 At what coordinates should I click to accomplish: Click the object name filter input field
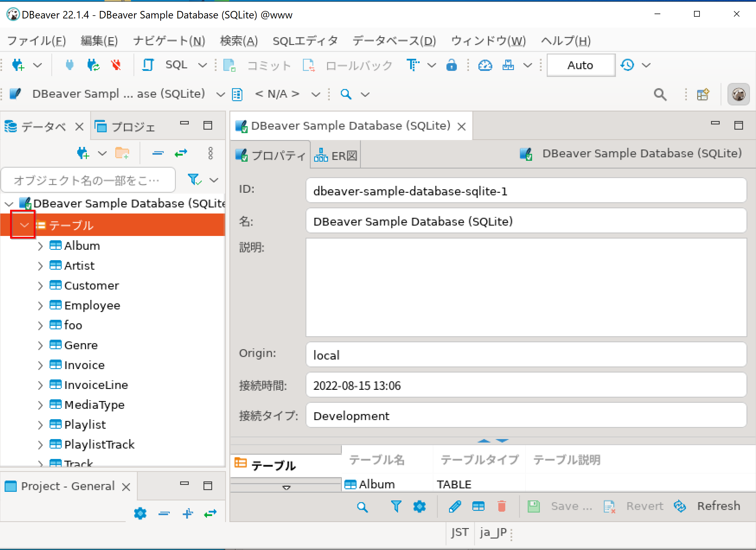(x=88, y=180)
